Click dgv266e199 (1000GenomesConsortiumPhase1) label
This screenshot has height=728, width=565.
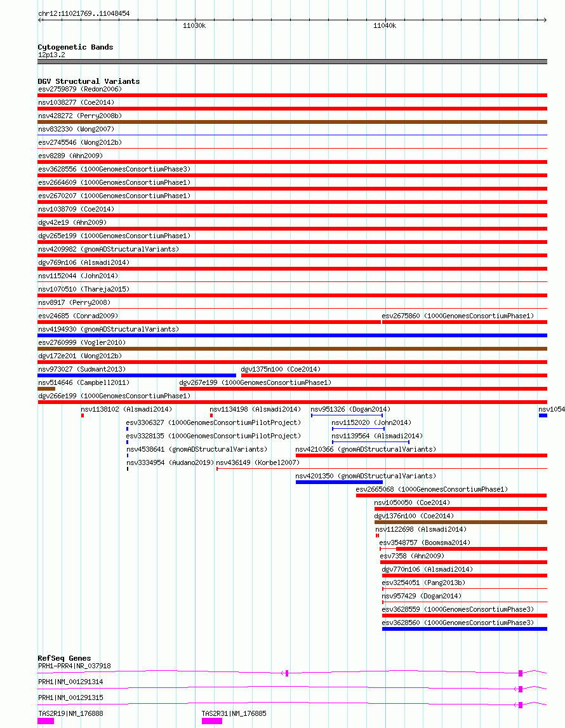(x=114, y=396)
